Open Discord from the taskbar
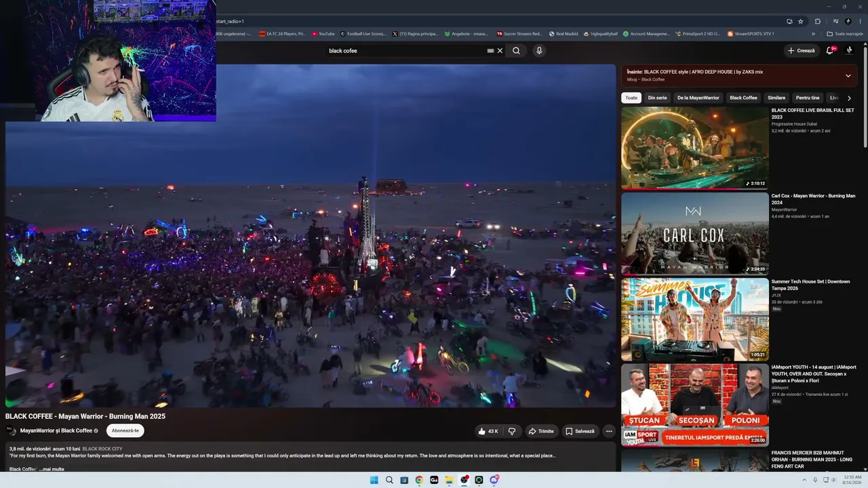 coord(494,480)
